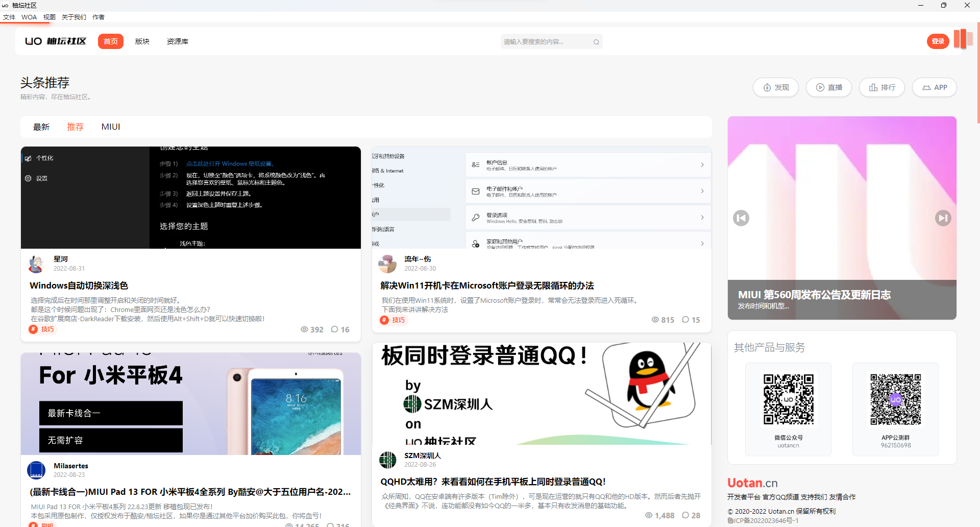
Task: Click the 柚坛社区 logo
Action: coord(56,41)
